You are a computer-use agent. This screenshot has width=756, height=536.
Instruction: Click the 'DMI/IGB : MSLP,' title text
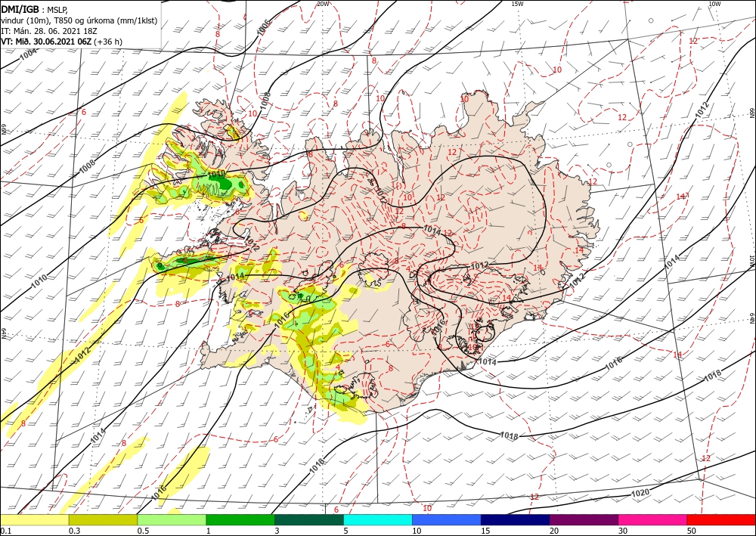34,8
